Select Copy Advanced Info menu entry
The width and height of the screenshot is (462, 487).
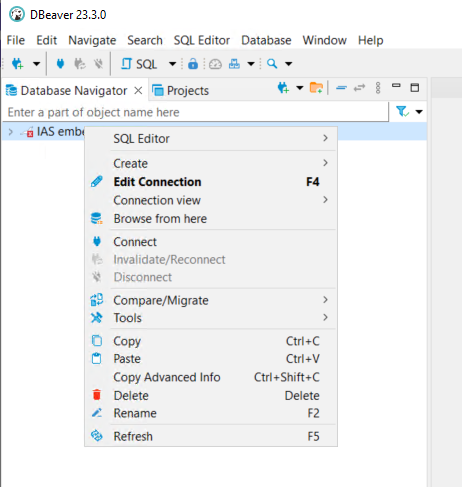211,377
